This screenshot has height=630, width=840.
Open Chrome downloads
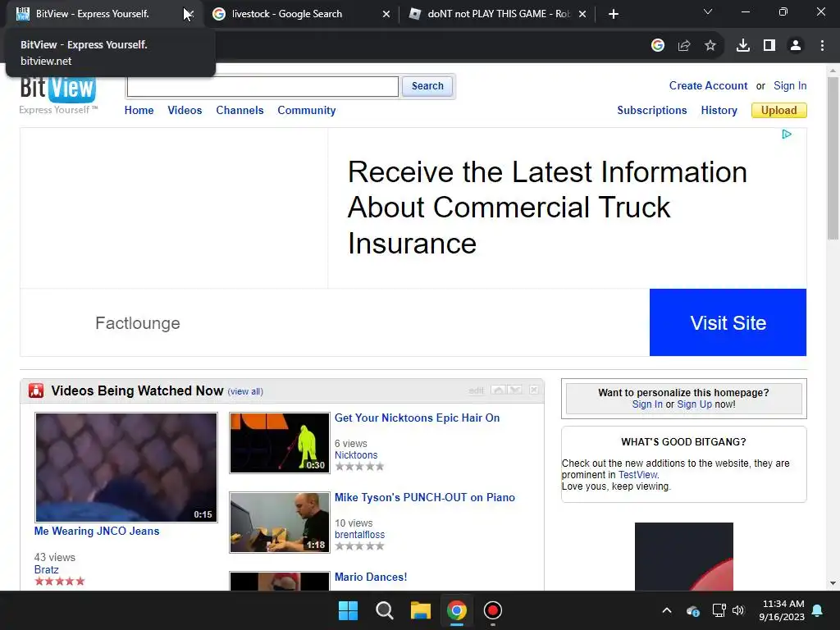tap(743, 46)
